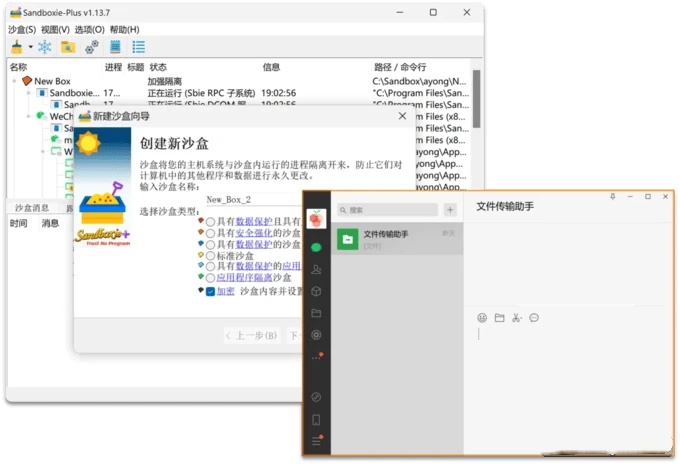
Task: Open WeChat hamburger settings menu icon
Action: 317,441
